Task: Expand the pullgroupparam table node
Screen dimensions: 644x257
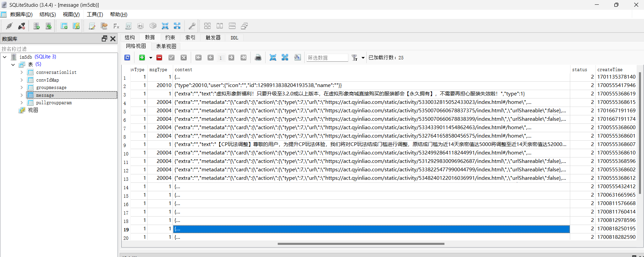Action: tap(22, 103)
